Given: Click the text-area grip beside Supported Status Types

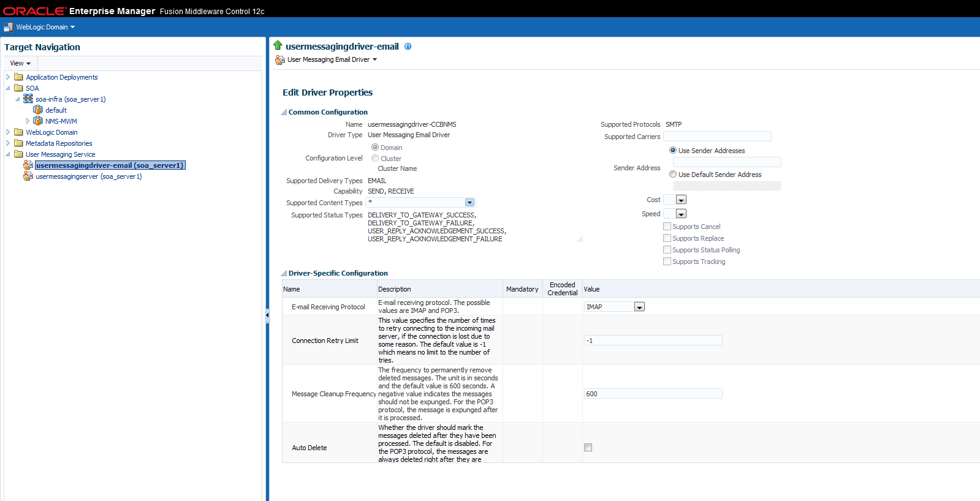Looking at the screenshot, I should coord(580,239).
